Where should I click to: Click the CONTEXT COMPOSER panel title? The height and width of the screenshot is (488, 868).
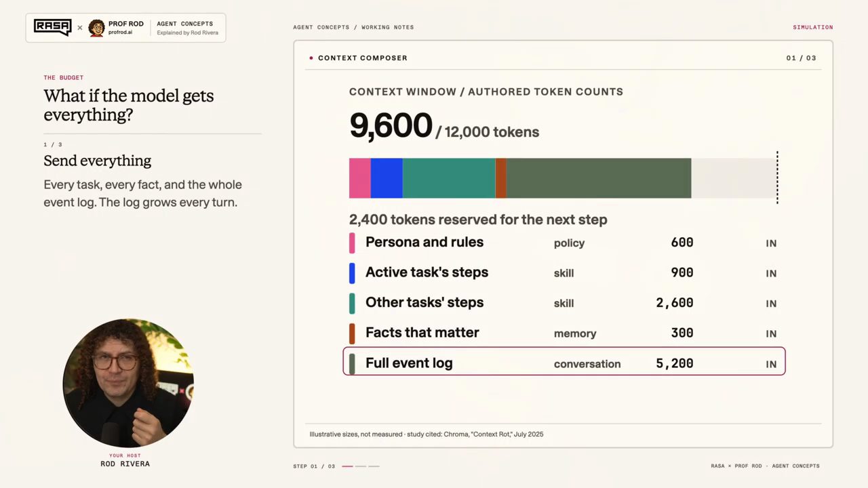pyautogui.click(x=363, y=58)
